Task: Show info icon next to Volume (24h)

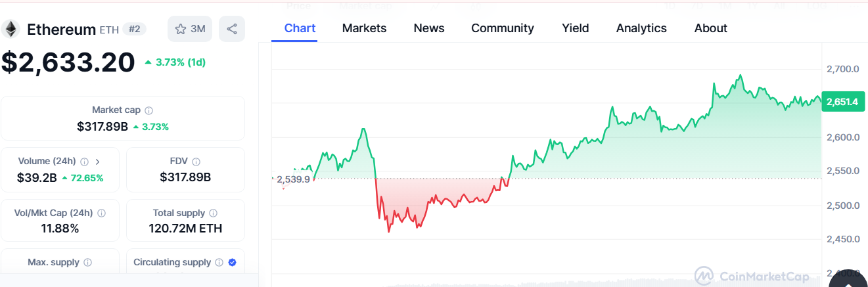Action: click(84, 162)
